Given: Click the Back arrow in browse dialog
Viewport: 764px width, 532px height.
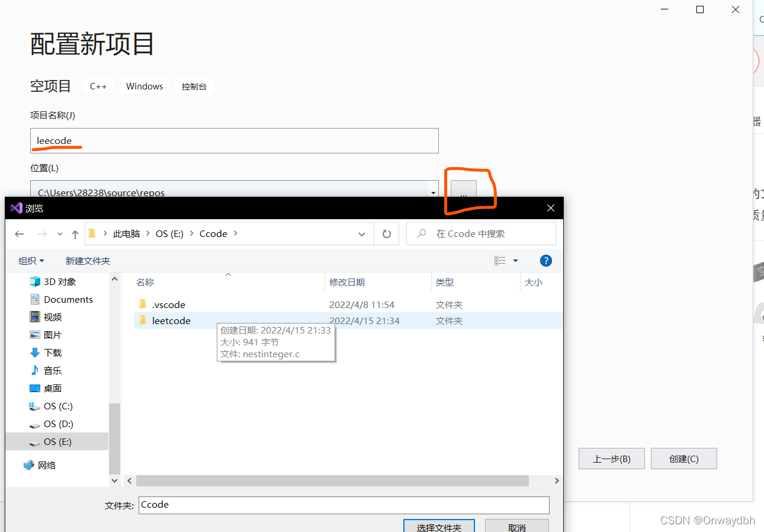Looking at the screenshot, I should click(20, 234).
